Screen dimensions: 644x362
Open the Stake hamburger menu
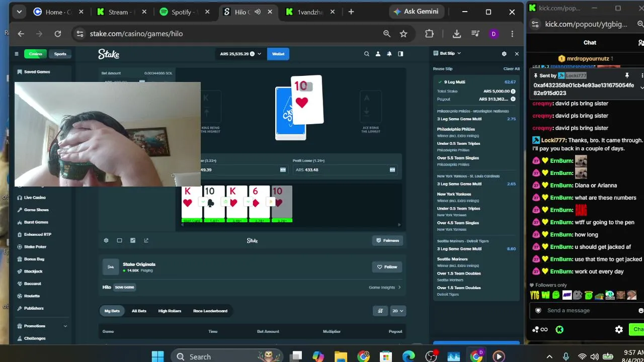(16, 54)
